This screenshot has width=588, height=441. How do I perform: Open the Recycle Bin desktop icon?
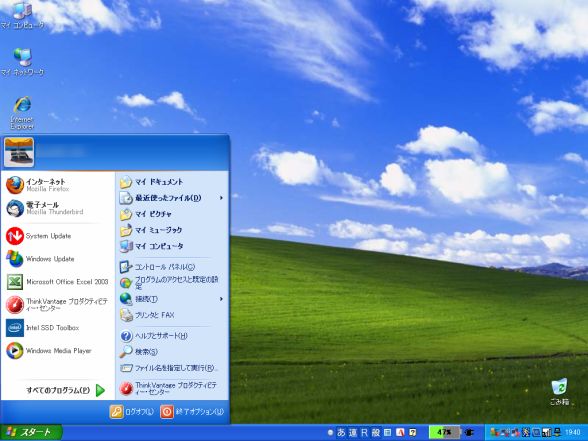pos(560,391)
